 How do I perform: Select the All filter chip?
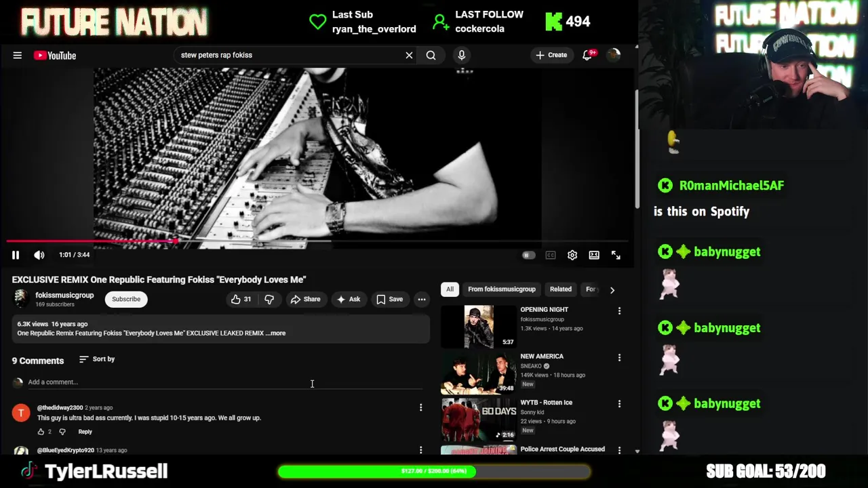click(x=450, y=289)
